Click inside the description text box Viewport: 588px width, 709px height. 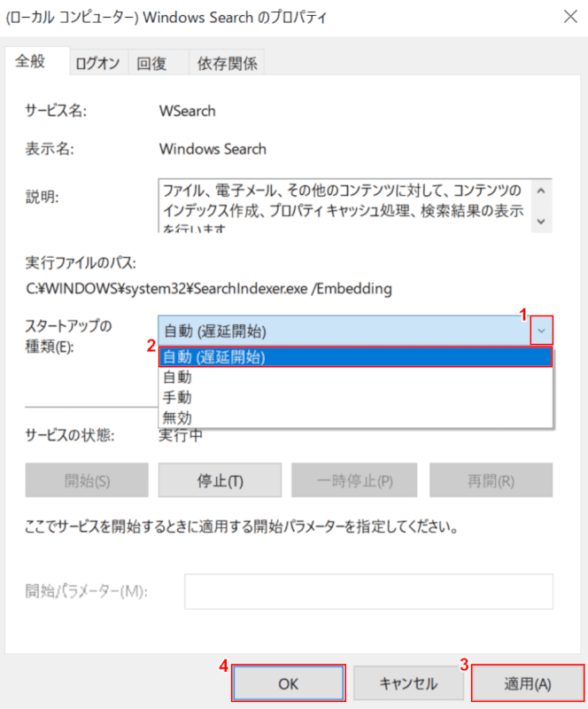pyautogui.click(x=344, y=206)
